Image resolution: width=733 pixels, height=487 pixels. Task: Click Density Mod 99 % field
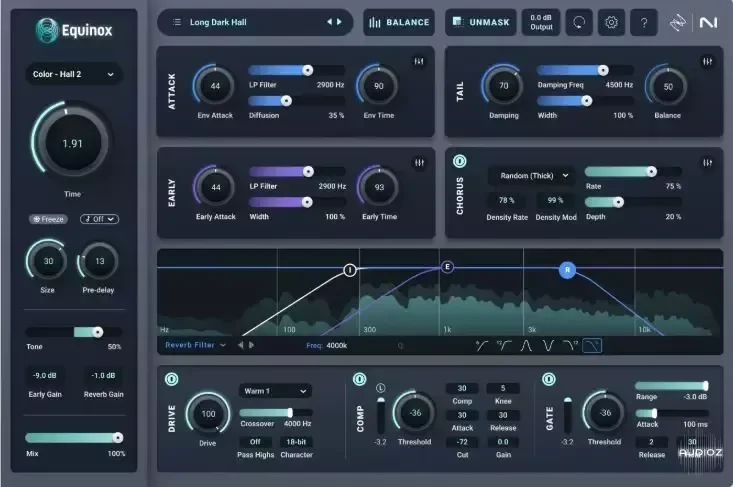[x=555, y=200]
